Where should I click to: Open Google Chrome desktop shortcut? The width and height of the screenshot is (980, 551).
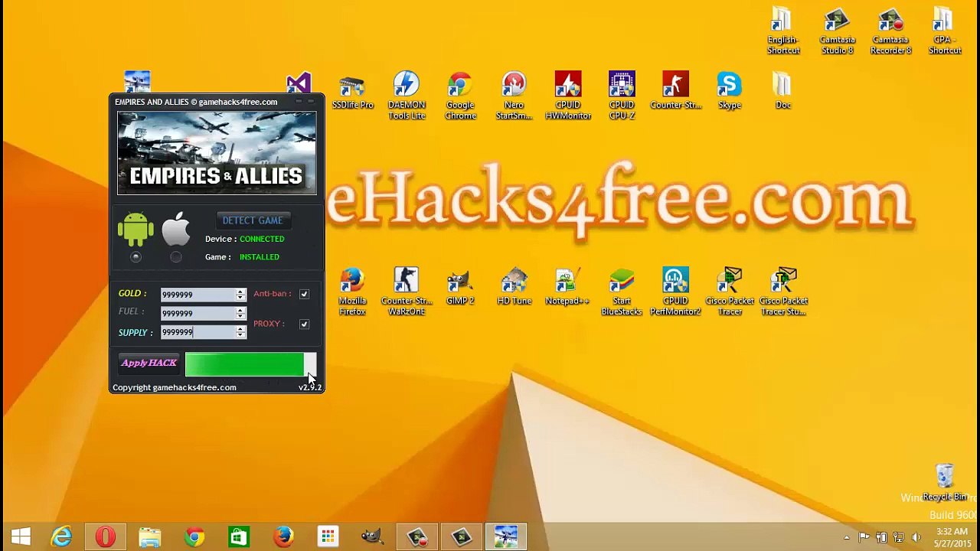[x=460, y=96]
